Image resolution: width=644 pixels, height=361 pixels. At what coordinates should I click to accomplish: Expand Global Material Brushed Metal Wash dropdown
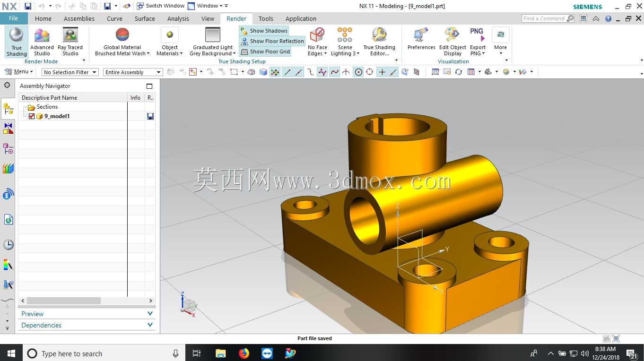(x=122, y=42)
